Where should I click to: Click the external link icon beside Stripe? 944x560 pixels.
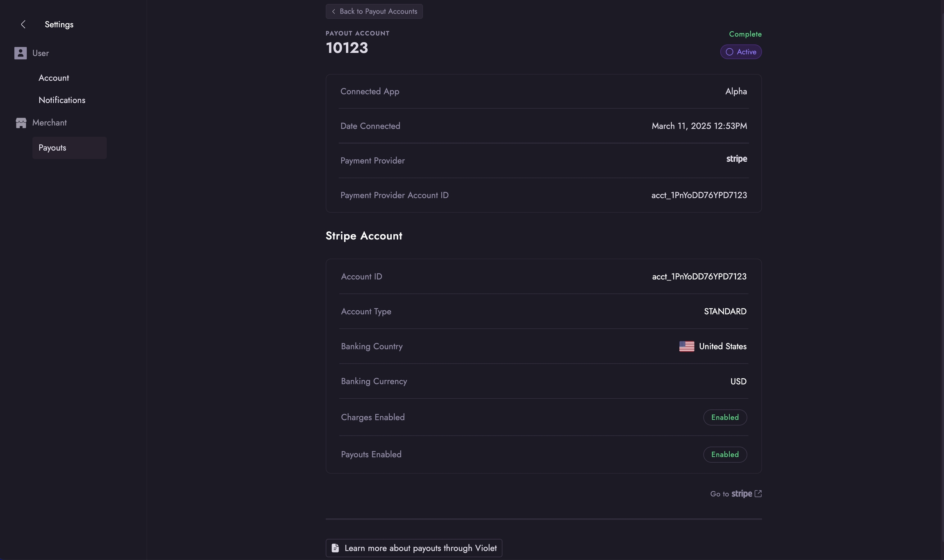[x=758, y=494]
